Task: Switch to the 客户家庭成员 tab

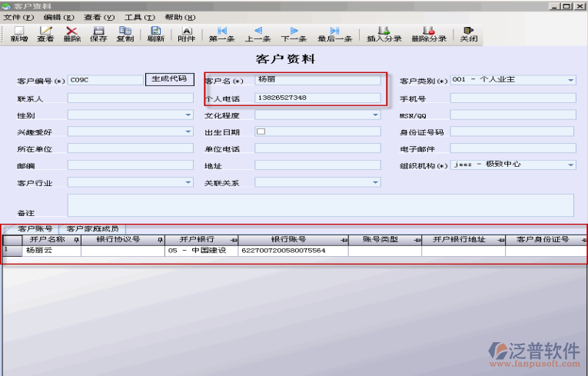Action: pyautogui.click(x=92, y=229)
